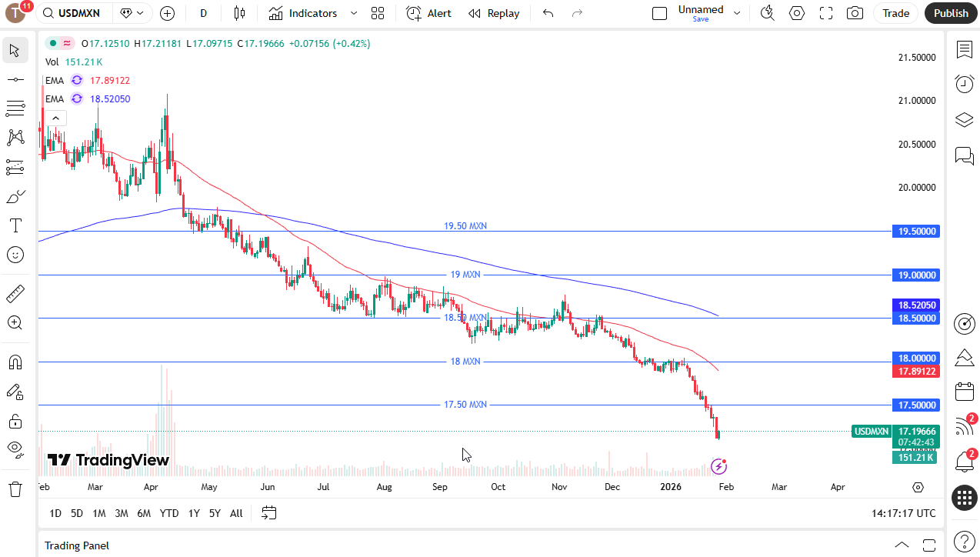
Task: Create an Alert
Action: 428,13
